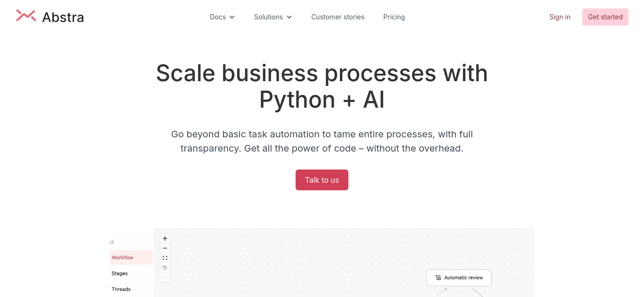Expand the Docs dropdown chevron
Image resolution: width=644 pixels, height=297 pixels.
232,17
